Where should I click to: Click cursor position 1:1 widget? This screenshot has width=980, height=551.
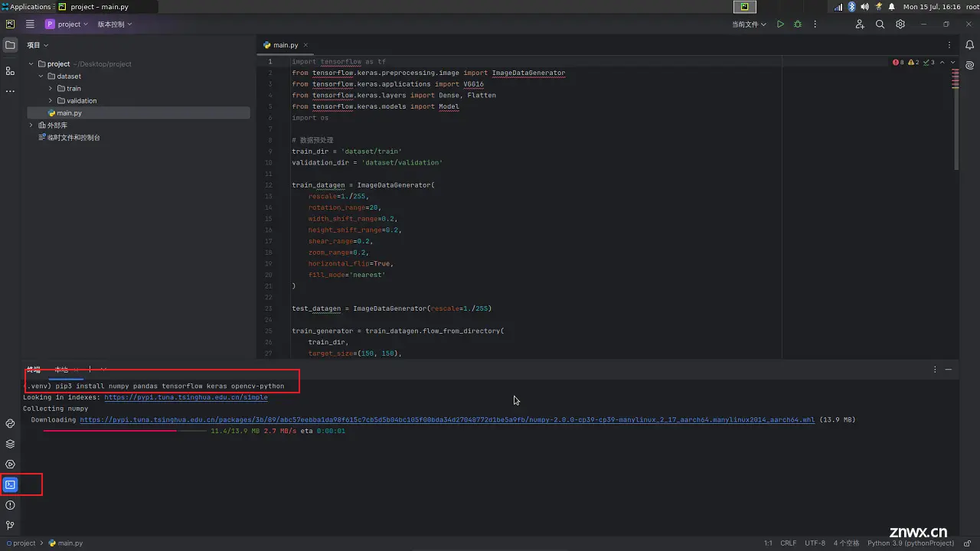[768, 543]
